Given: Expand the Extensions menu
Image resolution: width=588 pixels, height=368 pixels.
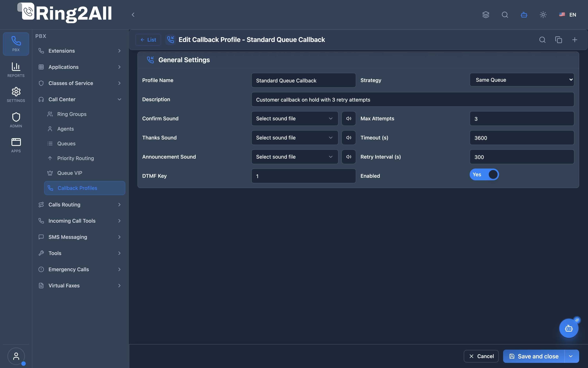Looking at the screenshot, I should (x=80, y=51).
